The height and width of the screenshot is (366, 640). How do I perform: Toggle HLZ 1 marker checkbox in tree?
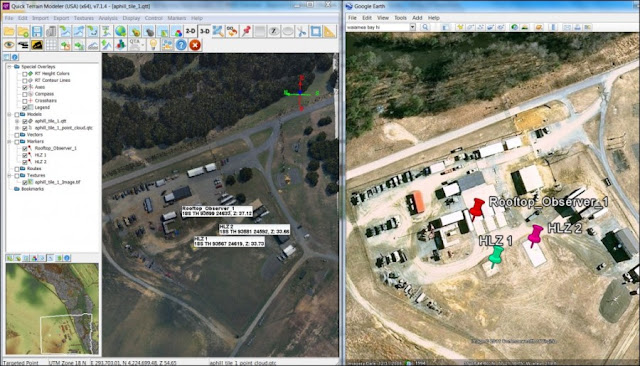[24, 155]
